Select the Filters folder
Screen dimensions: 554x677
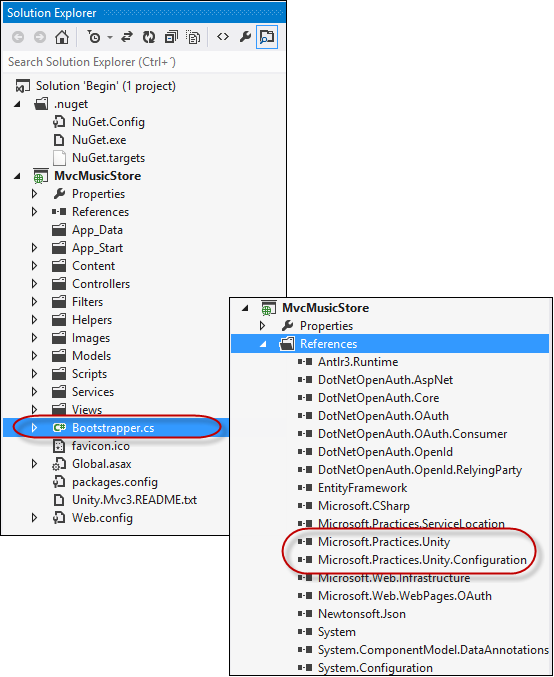pos(88,302)
